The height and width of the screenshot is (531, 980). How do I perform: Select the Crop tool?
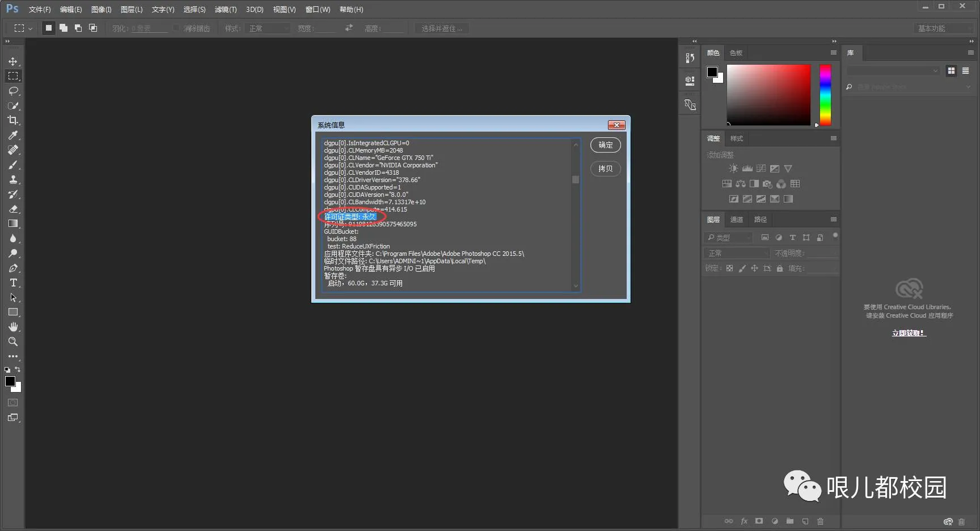coord(13,120)
